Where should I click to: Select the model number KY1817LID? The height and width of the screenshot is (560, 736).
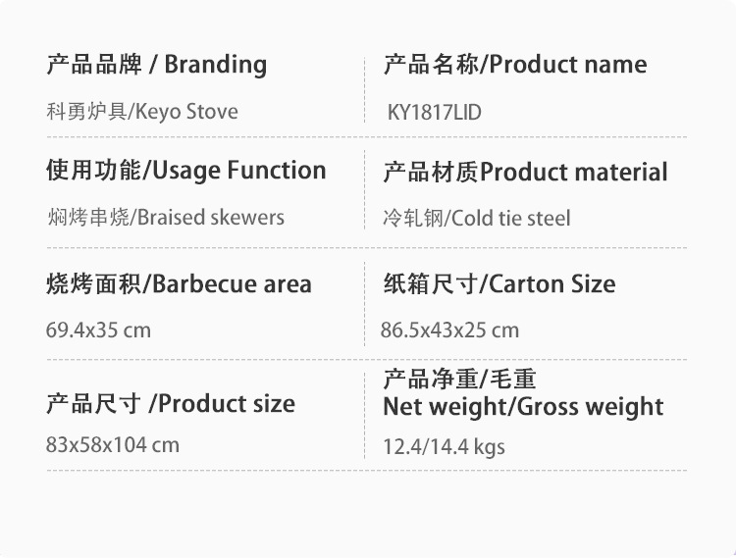tap(434, 112)
